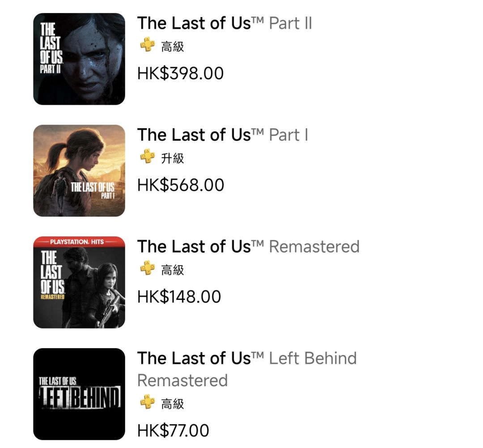Tap the PS Plus icon under Remastered
483x448 pixels.
tap(147, 269)
